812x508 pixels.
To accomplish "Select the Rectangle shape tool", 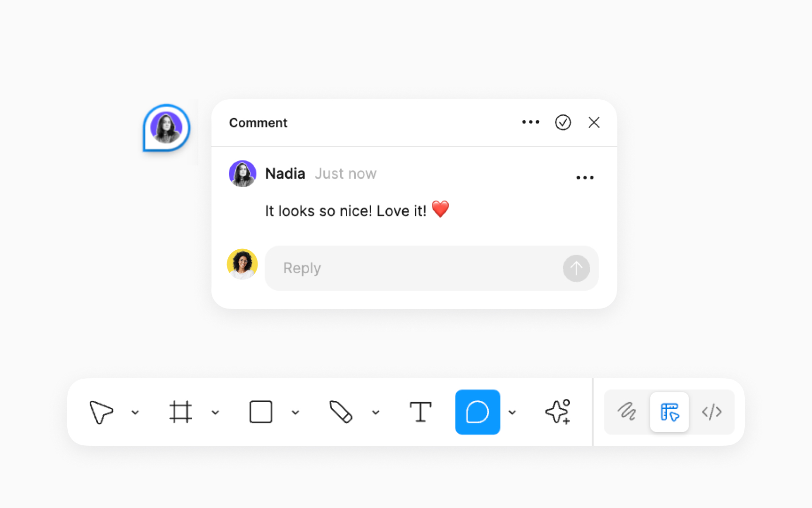I will coord(260,412).
